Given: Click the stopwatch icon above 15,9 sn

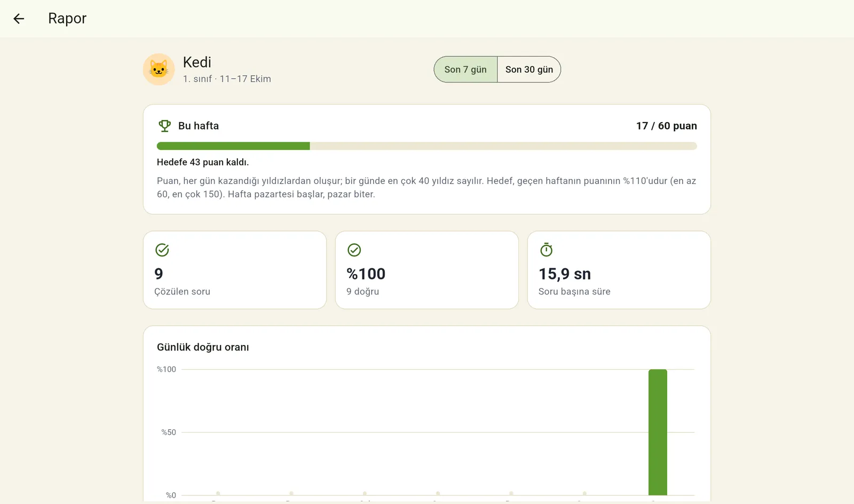Looking at the screenshot, I should pyautogui.click(x=546, y=250).
